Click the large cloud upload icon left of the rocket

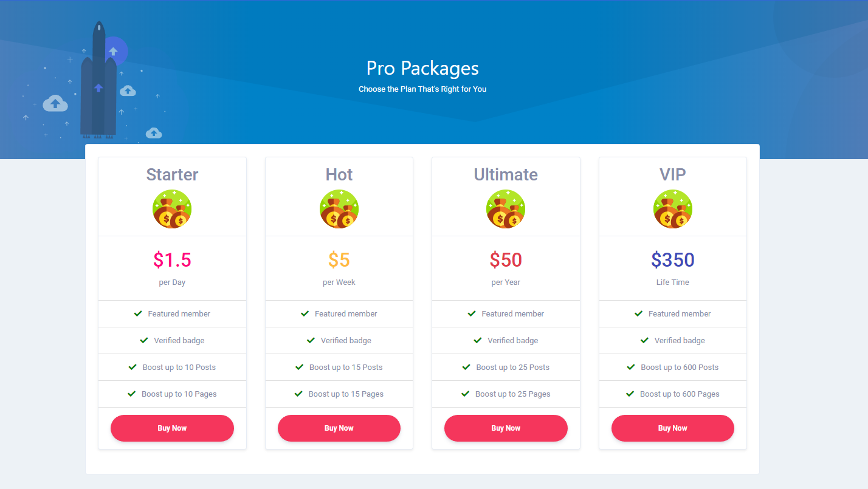click(x=55, y=103)
